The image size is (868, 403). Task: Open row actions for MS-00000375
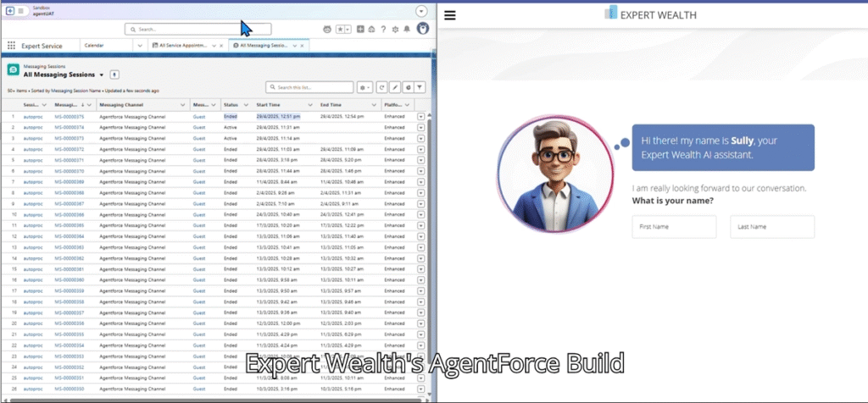[420, 117]
